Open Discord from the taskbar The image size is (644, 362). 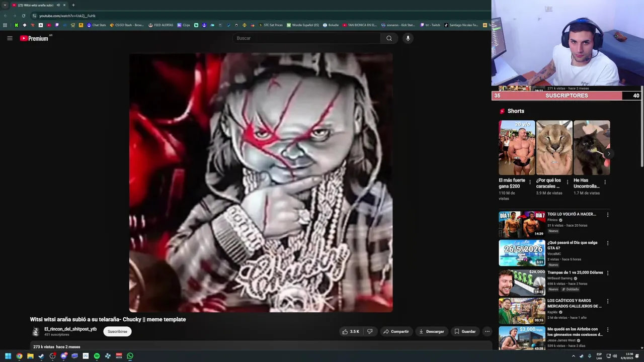[x=63, y=356]
